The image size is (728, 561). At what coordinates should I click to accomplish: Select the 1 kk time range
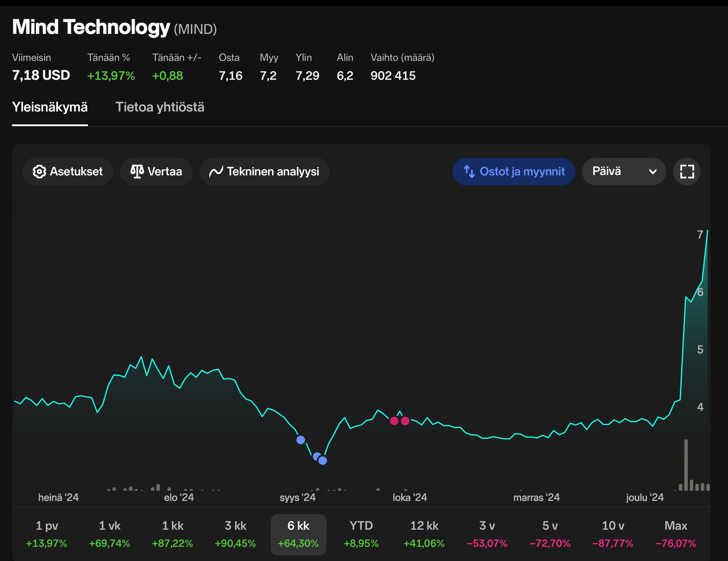(172, 534)
